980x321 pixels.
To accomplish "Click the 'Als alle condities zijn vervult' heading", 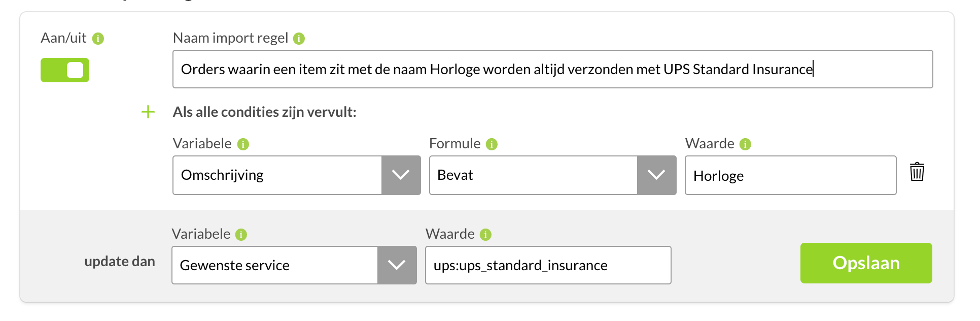I will [264, 112].
